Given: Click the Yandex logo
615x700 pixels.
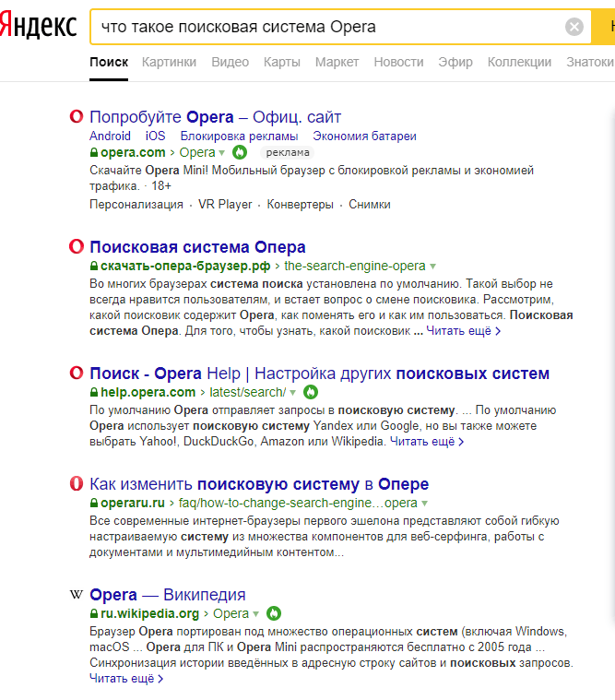Looking at the screenshot, I should pyautogui.click(x=39, y=27).
